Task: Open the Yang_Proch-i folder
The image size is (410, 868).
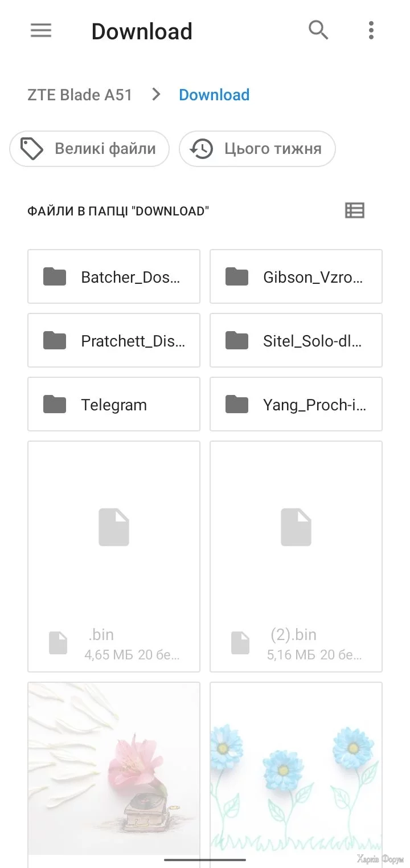Action: point(296,405)
